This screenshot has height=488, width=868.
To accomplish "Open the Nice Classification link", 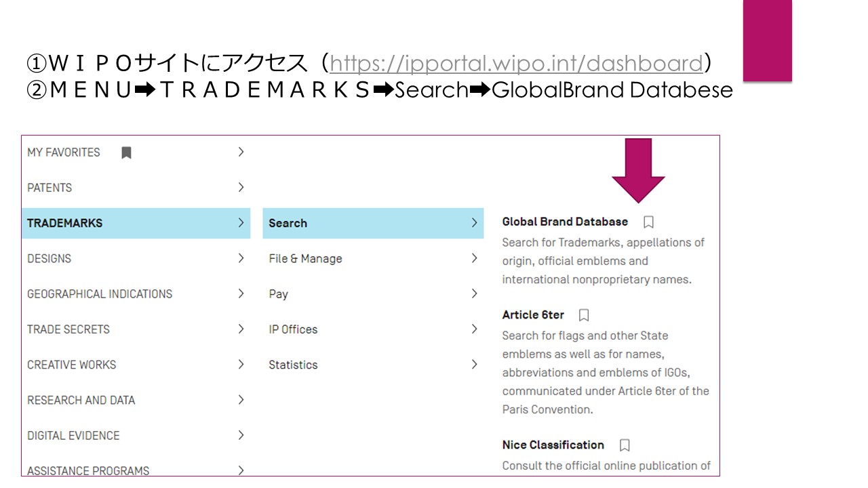I will point(553,445).
